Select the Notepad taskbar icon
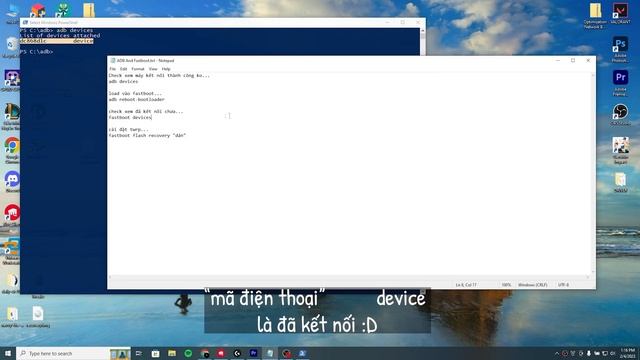 point(270,353)
